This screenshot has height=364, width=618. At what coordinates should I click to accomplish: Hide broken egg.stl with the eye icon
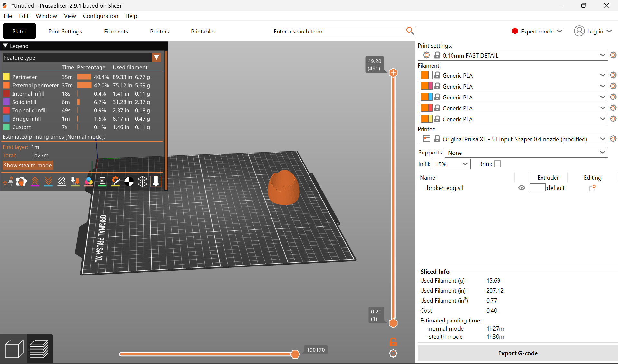tap(522, 188)
